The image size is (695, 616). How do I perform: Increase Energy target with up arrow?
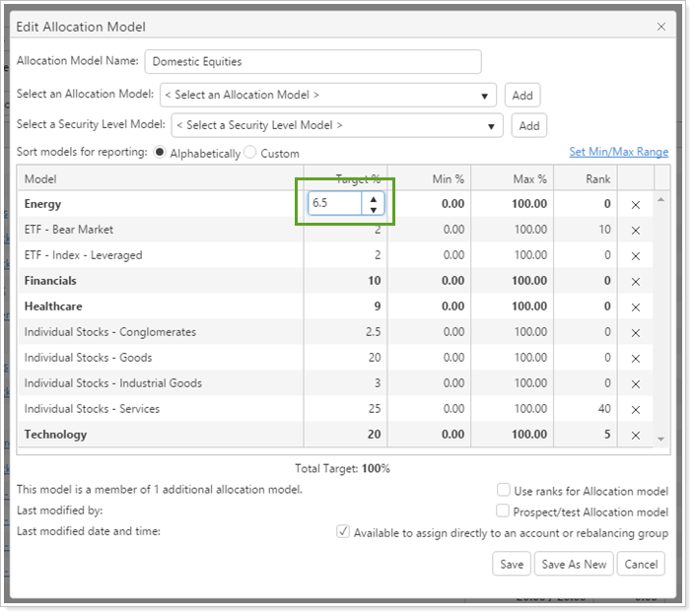coord(373,198)
